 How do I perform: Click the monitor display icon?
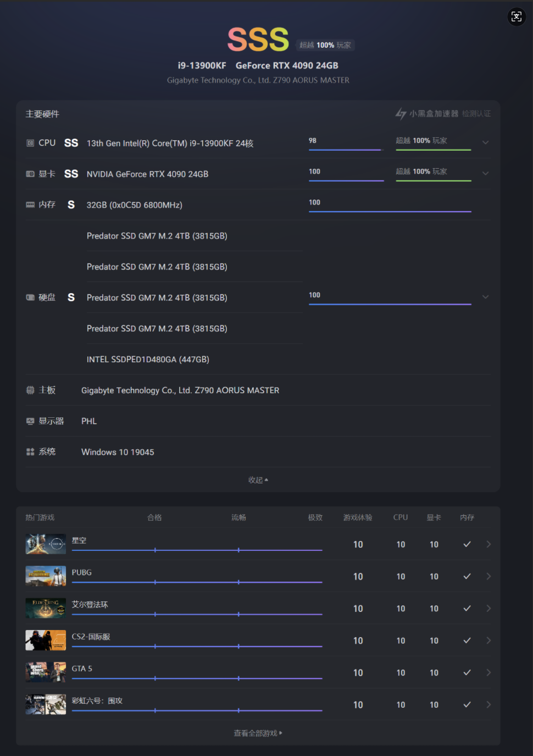pyautogui.click(x=30, y=421)
